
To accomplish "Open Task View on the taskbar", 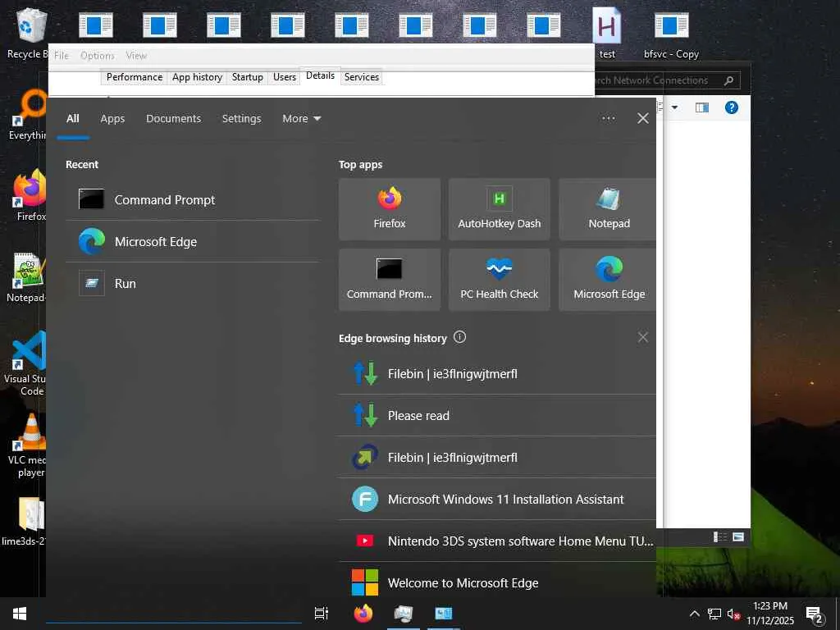I will [x=322, y=614].
